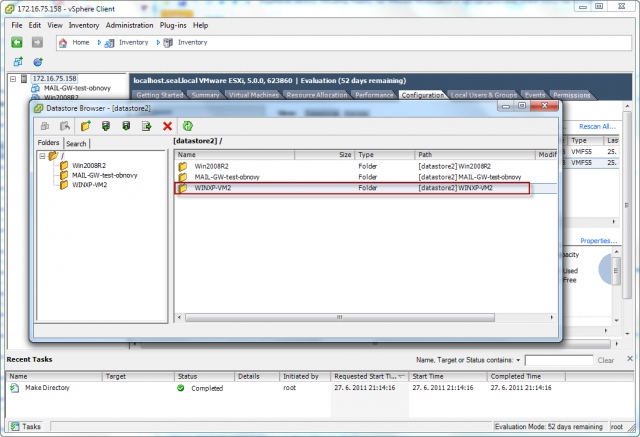Click the greyed-out copy icon in Datastore Browser
This screenshot has width=640, height=437.
(45, 126)
